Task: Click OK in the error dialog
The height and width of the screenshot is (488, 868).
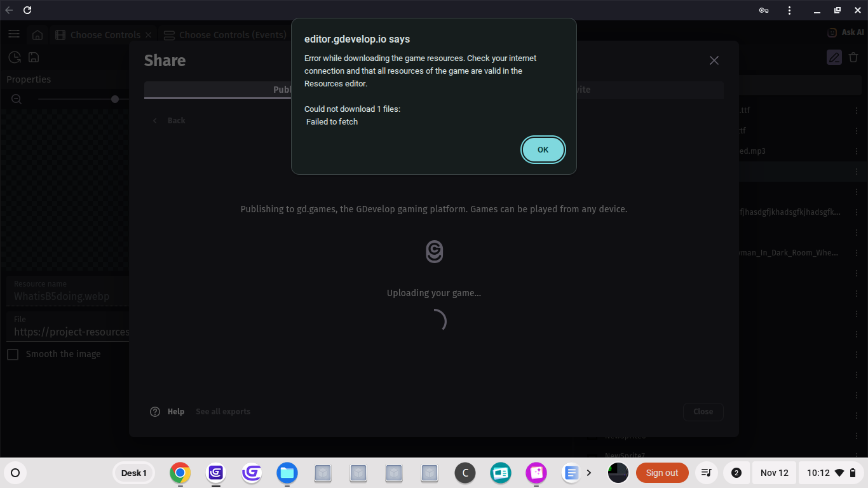Action: click(x=543, y=150)
